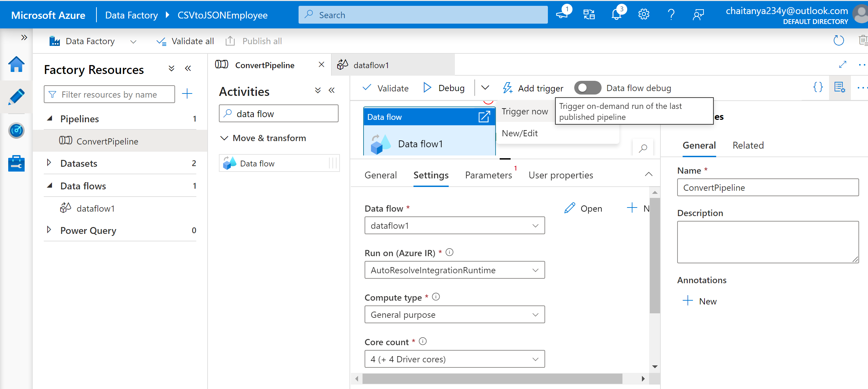Click the Refresh icon in the top toolbar

pyautogui.click(x=839, y=40)
